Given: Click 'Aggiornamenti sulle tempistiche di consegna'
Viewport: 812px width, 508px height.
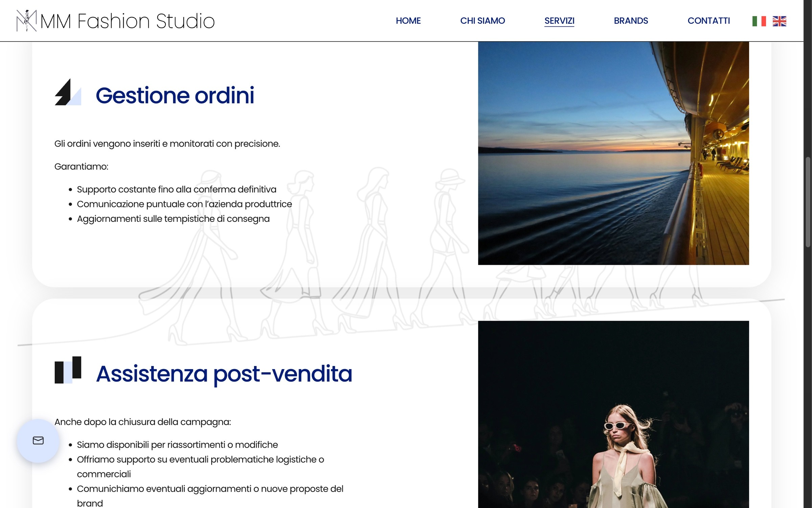Looking at the screenshot, I should pyautogui.click(x=173, y=219).
